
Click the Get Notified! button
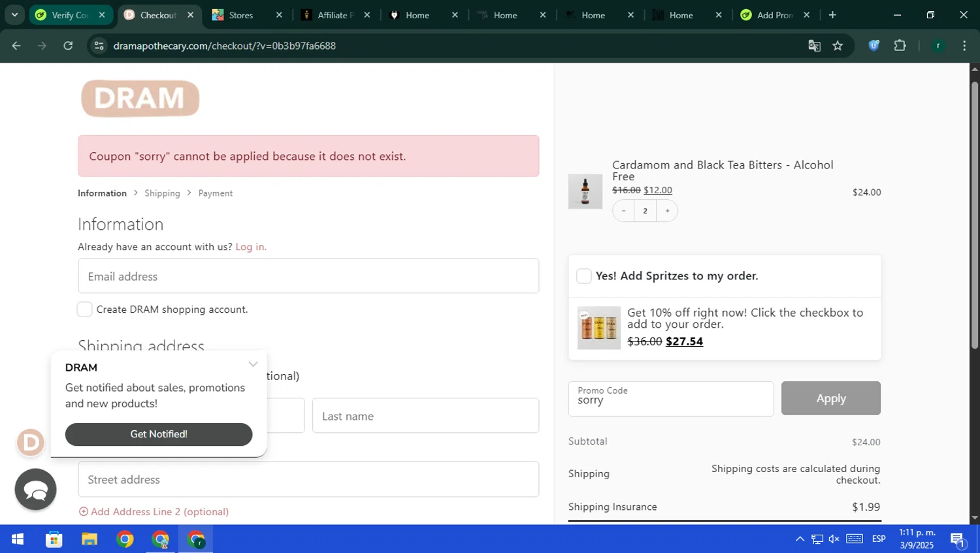pyautogui.click(x=159, y=434)
